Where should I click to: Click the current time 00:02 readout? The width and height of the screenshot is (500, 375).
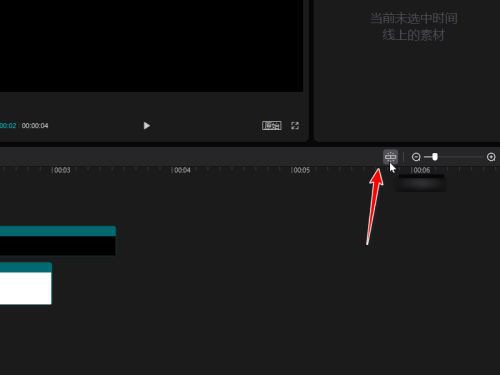pyautogui.click(x=8, y=126)
